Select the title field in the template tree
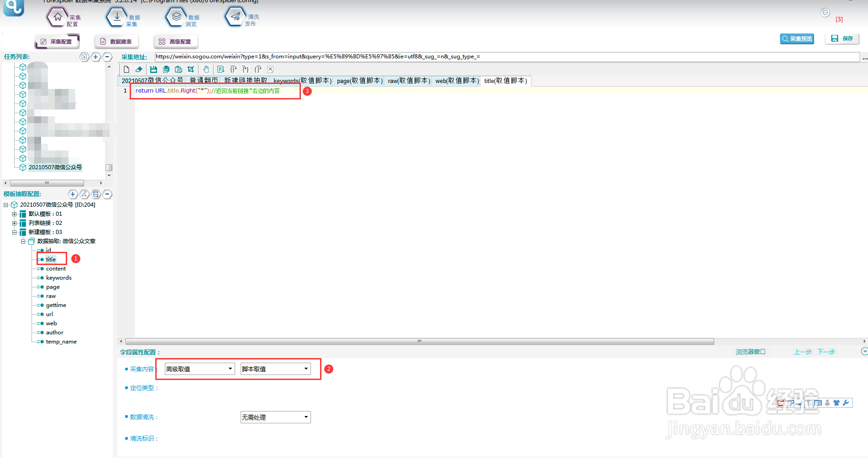Screen dimensions: 868x458 coord(51,260)
